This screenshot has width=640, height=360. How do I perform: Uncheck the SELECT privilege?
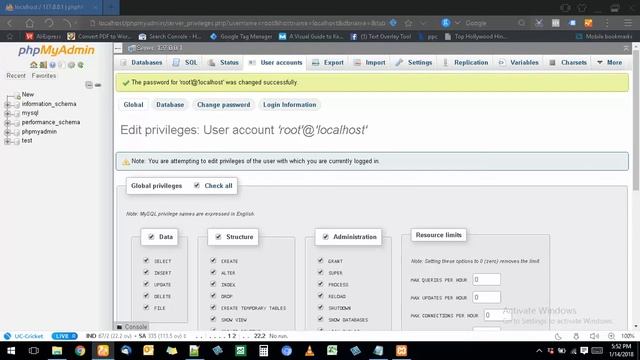click(x=146, y=260)
